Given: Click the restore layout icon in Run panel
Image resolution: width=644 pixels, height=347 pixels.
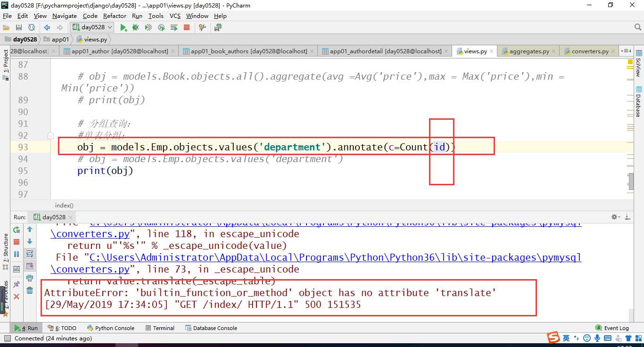Looking at the screenshot, I should pyautogui.click(x=17, y=269).
